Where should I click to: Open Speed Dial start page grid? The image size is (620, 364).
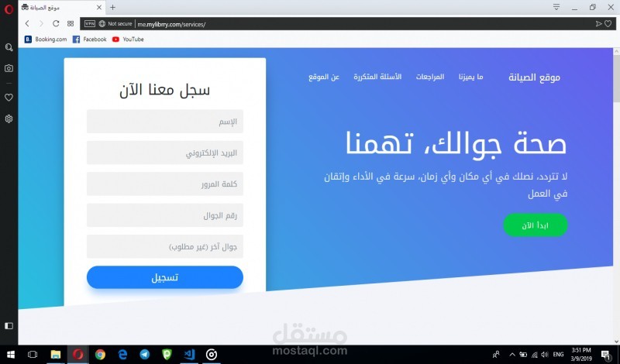click(71, 24)
